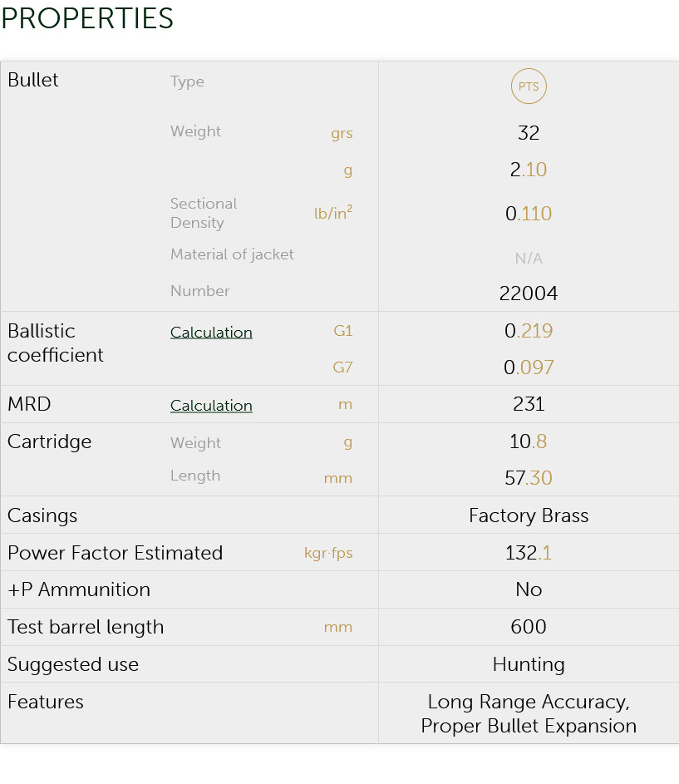Click the MRD value 231
679x784 pixels.
point(529,404)
